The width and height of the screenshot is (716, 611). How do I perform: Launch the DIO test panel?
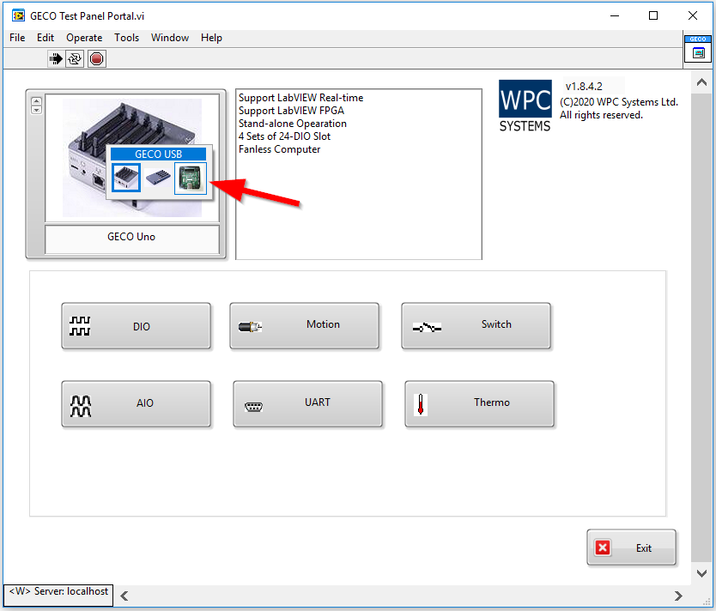coord(136,326)
